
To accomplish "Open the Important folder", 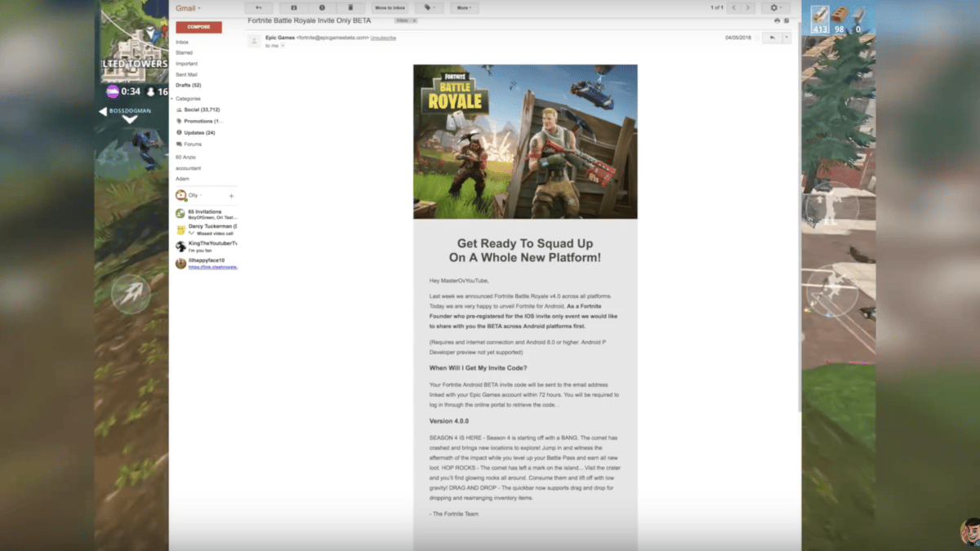I will pyautogui.click(x=186, y=64).
